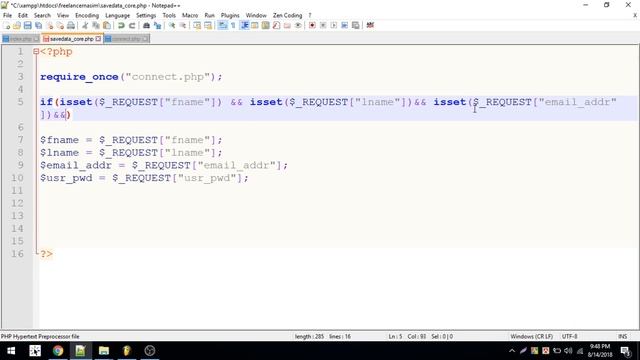
Task: Open Folder as Workspace toolbar icon
Action: coord(287,25)
